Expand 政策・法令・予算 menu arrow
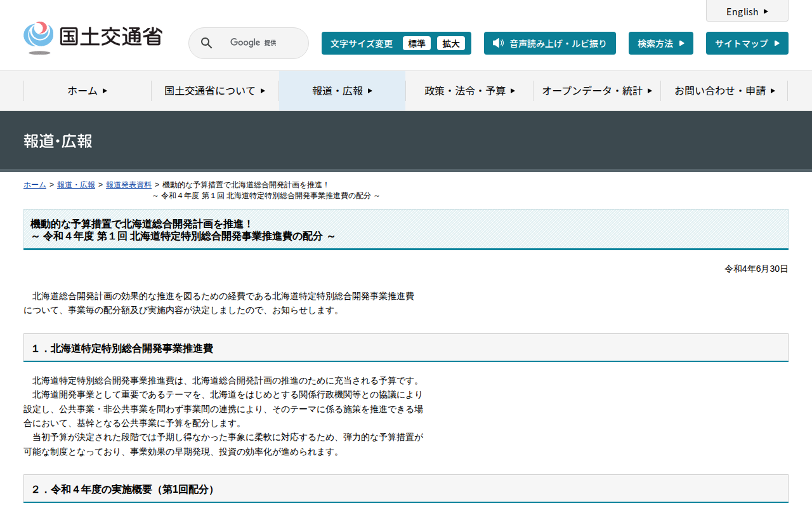Image resolution: width=812 pixels, height=508 pixels. pos(513,91)
